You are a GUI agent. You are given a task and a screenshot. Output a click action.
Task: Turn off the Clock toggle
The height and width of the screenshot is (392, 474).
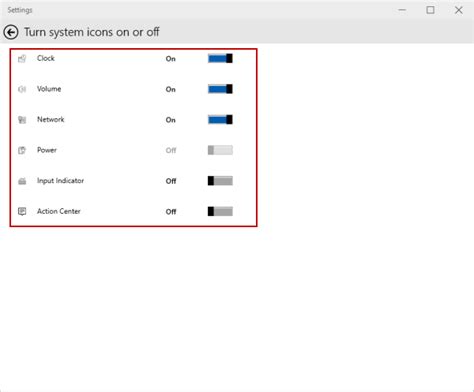(x=220, y=58)
